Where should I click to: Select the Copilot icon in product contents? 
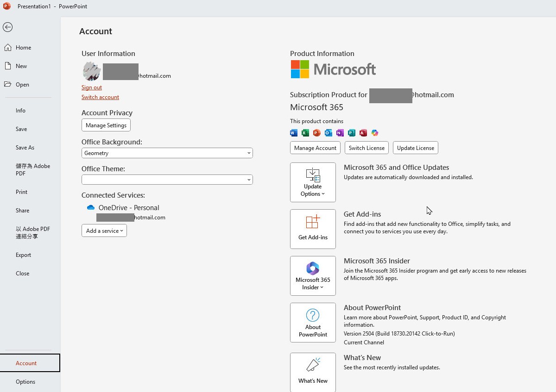375,133
